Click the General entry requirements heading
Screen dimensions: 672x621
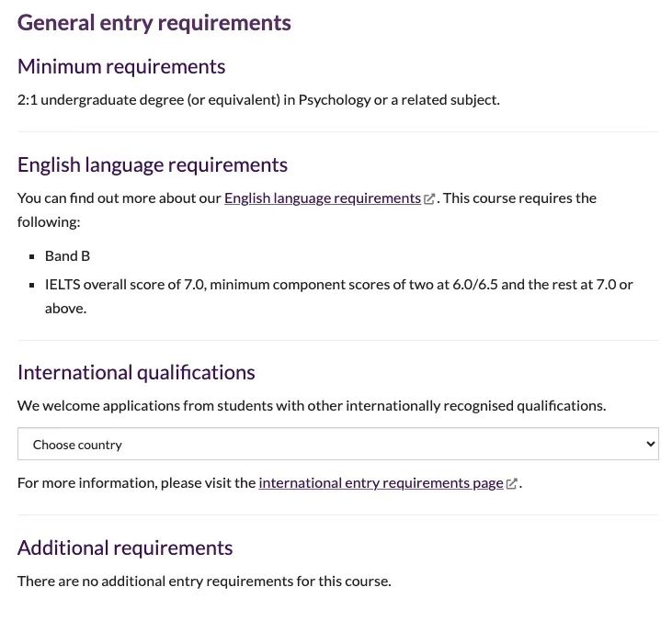[154, 23]
